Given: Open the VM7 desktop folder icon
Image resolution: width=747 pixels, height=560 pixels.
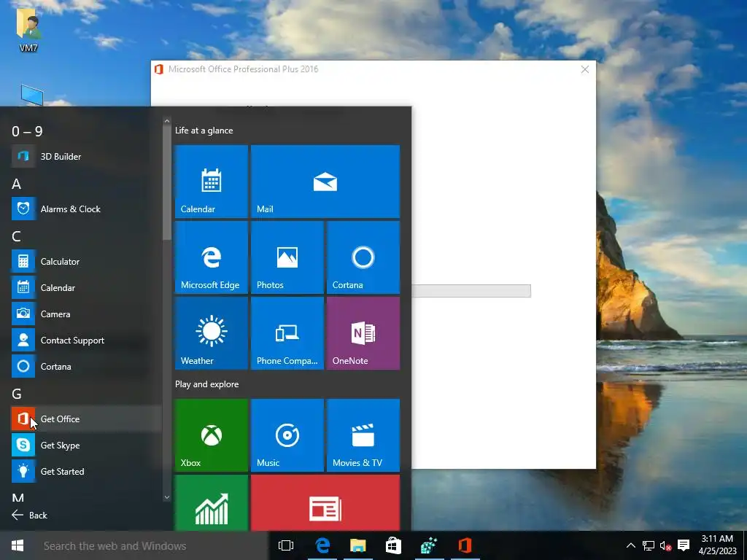Looking at the screenshot, I should coord(28,29).
